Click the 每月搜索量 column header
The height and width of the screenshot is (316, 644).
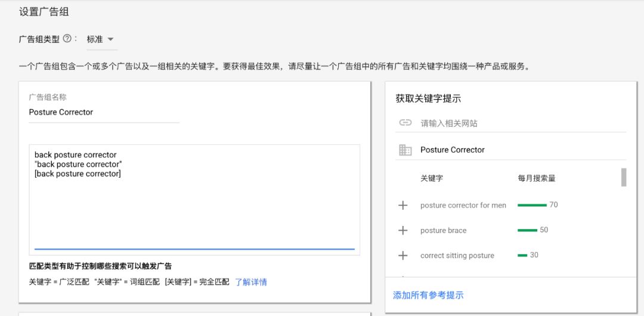(x=537, y=178)
